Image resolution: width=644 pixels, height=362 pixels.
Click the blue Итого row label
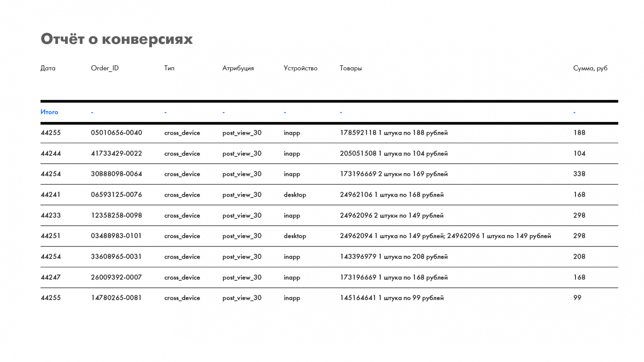point(49,112)
